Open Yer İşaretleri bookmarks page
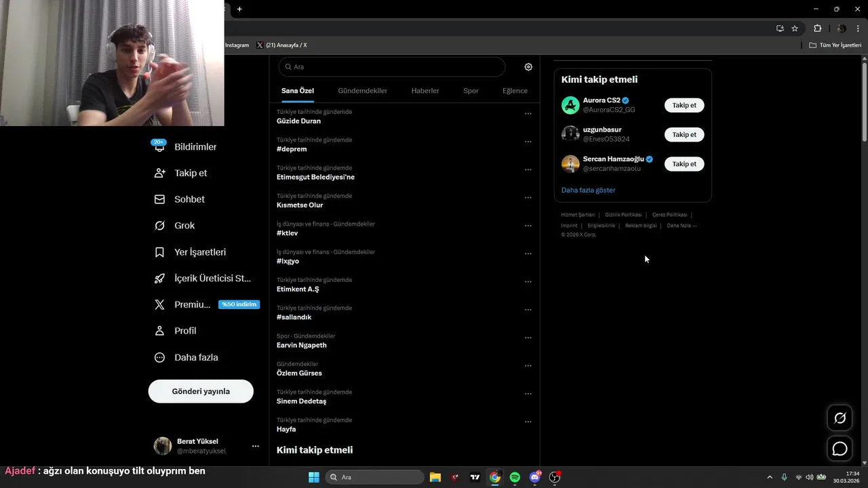The height and width of the screenshot is (488, 868). click(191, 252)
